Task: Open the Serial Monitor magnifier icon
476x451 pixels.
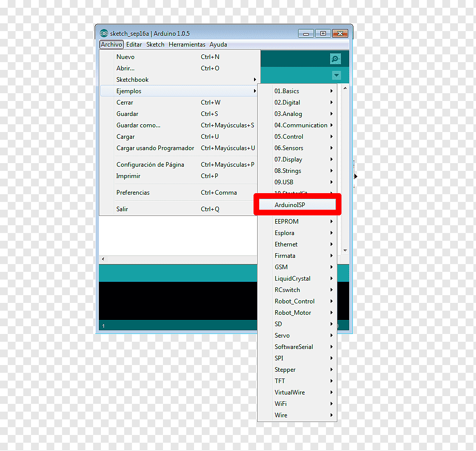Action: coord(335,59)
